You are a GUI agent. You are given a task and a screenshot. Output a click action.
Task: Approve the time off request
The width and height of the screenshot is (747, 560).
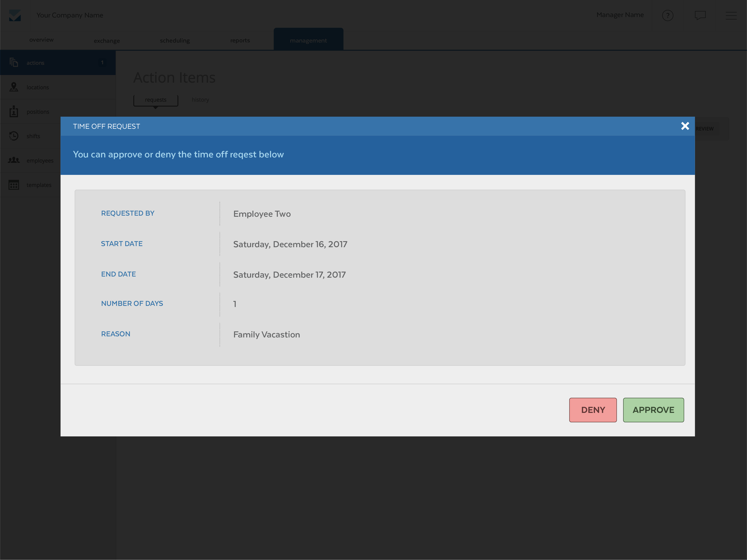653,410
